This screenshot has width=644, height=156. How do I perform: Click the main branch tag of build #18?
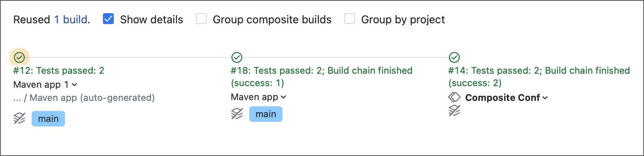[266, 114]
